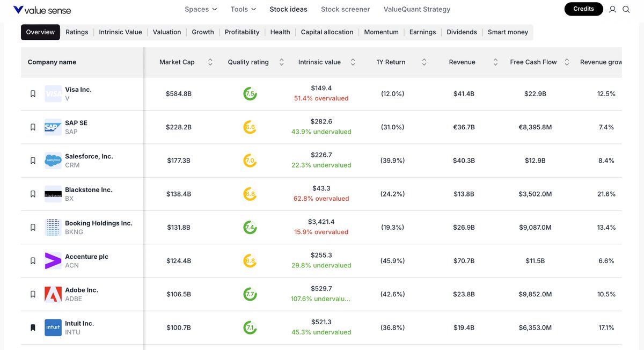Expand the Tools dropdown menu
Image resolution: width=644 pixels, height=350 pixels.
pos(243,9)
